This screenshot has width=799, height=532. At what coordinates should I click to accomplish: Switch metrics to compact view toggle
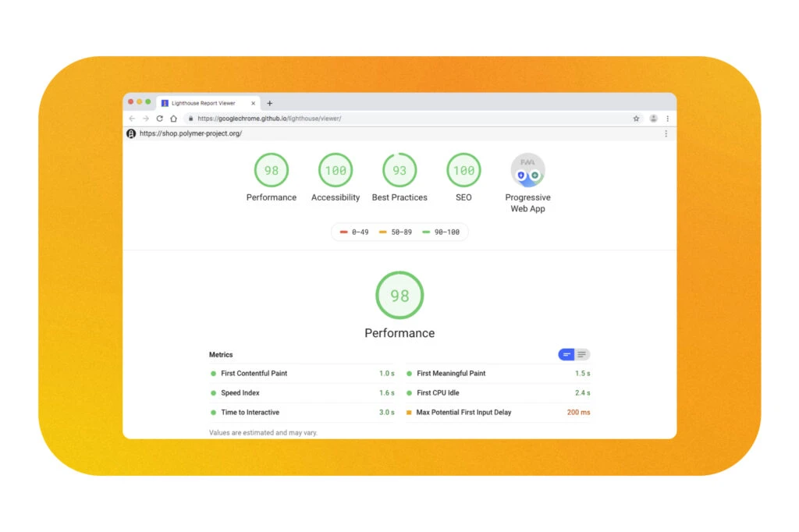(x=566, y=355)
